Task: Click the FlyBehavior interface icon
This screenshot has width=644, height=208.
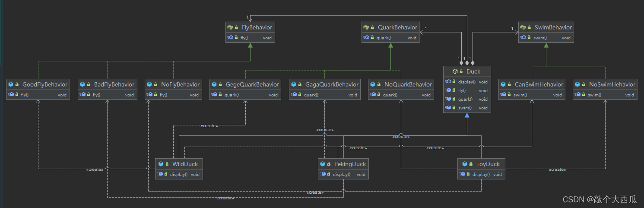Action: (230, 27)
